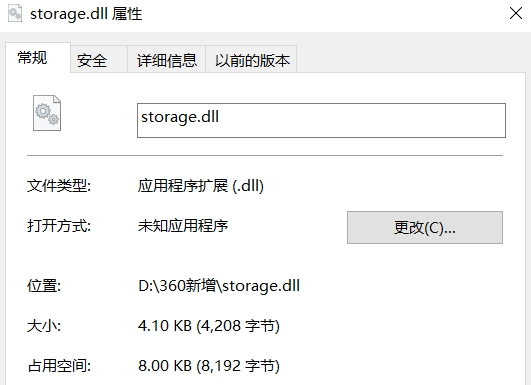Click the 文件类型 label

pos(59,186)
